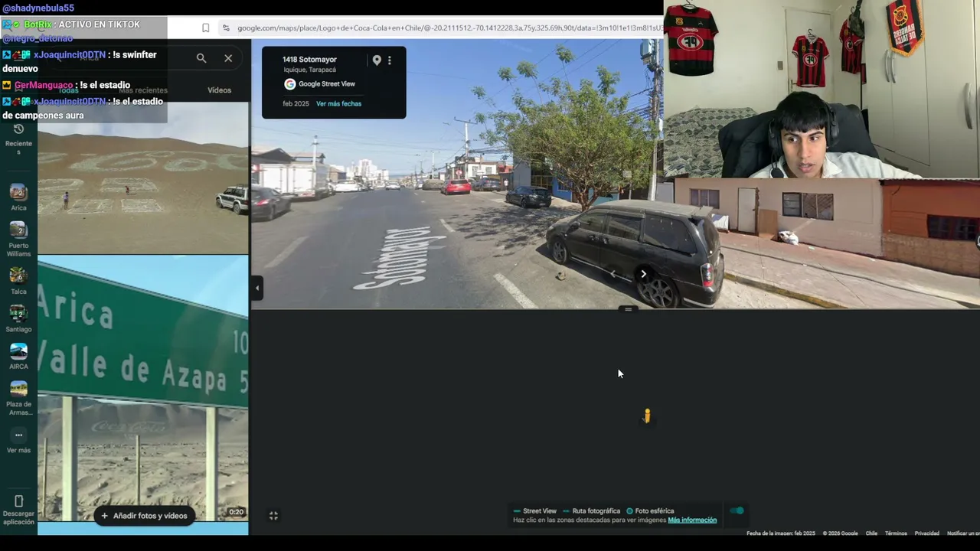980x551 pixels.
Task: Click the Privacidad footer link
Action: (x=926, y=533)
